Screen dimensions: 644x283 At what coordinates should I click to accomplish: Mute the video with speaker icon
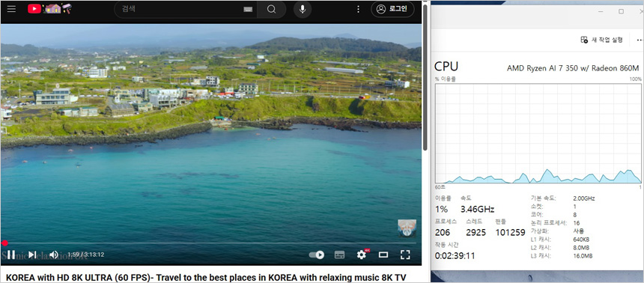coord(53,255)
